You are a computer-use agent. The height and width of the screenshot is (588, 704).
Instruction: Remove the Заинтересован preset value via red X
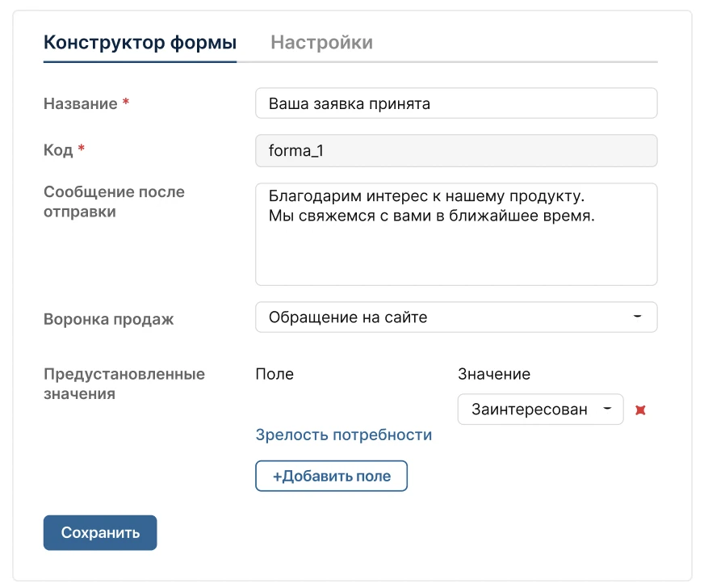(640, 409)
